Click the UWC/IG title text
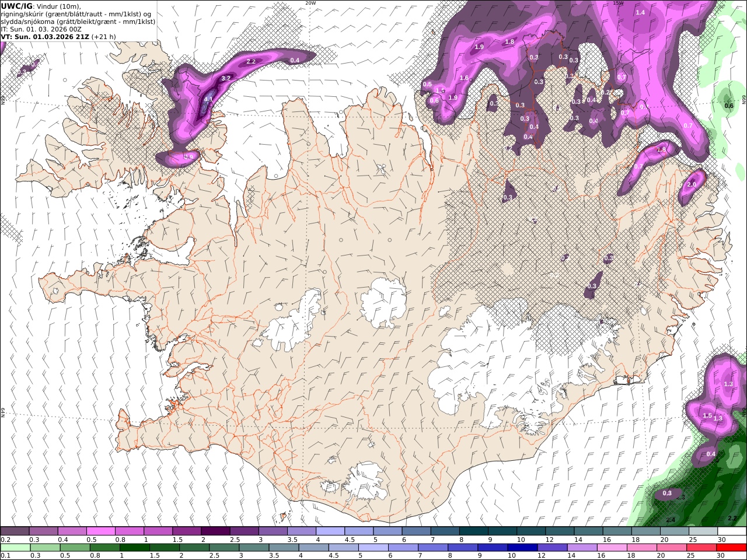 (17, 6)
